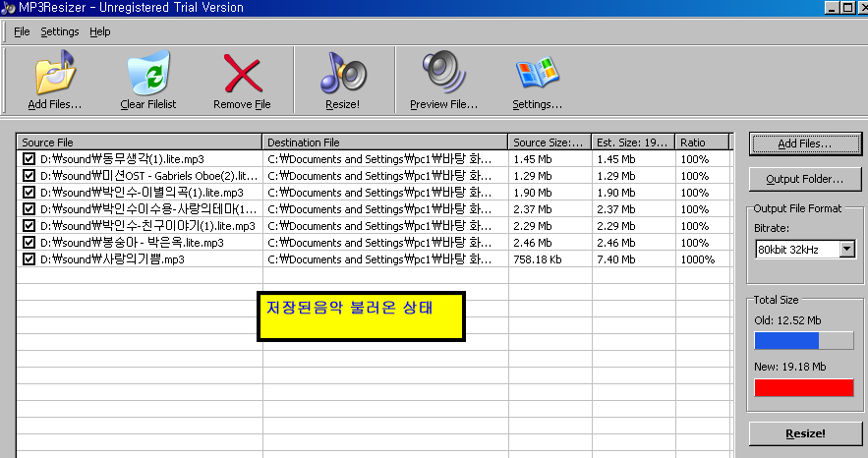Expand the Bitrate dropdown list
The width and height of the screenshot is (868, 458).
(x=847, y=250)
